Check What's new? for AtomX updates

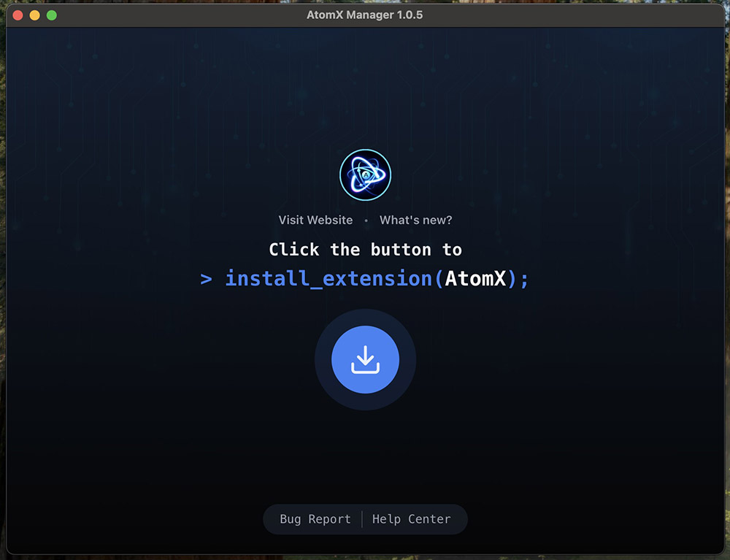[415, 220]
